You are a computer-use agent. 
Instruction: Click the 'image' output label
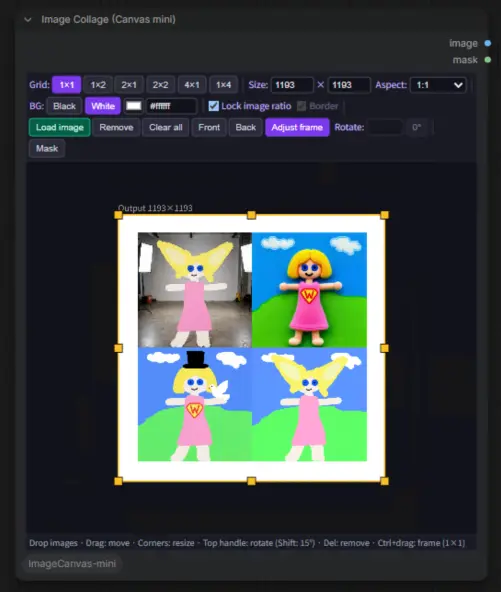[x=463, y=43]
